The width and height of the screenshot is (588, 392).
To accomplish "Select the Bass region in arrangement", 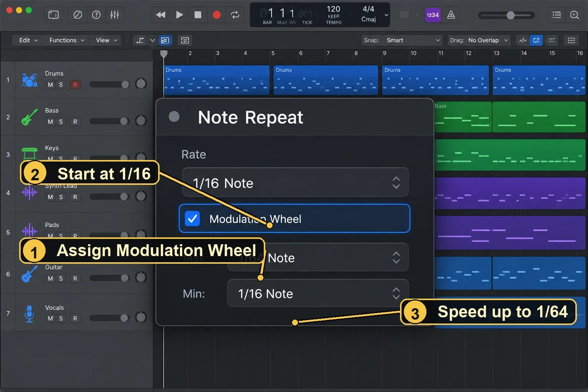I will (x=463, y=117).
